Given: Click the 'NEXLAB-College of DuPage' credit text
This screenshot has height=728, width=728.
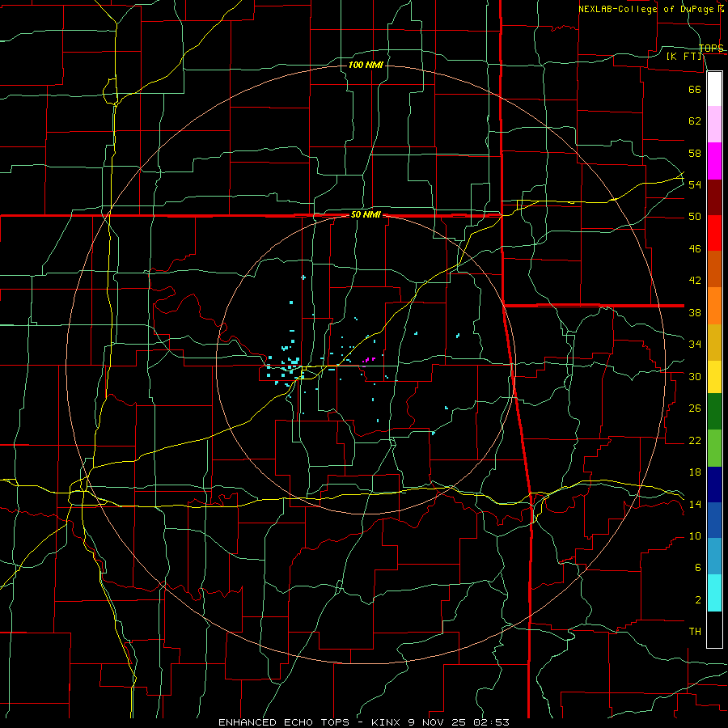Looking at the screenshot, I should coord(646,9).
